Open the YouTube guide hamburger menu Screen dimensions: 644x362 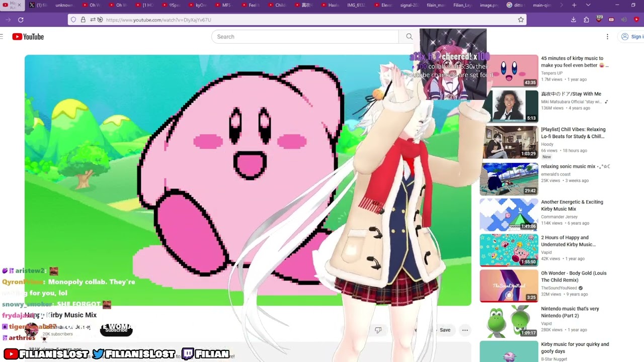pos(2,37)
